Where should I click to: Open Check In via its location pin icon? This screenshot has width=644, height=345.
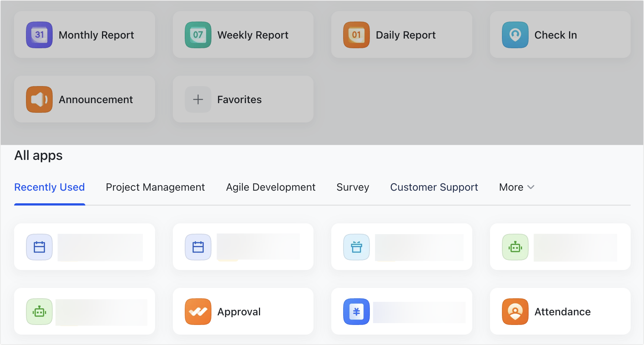[515, 35]
